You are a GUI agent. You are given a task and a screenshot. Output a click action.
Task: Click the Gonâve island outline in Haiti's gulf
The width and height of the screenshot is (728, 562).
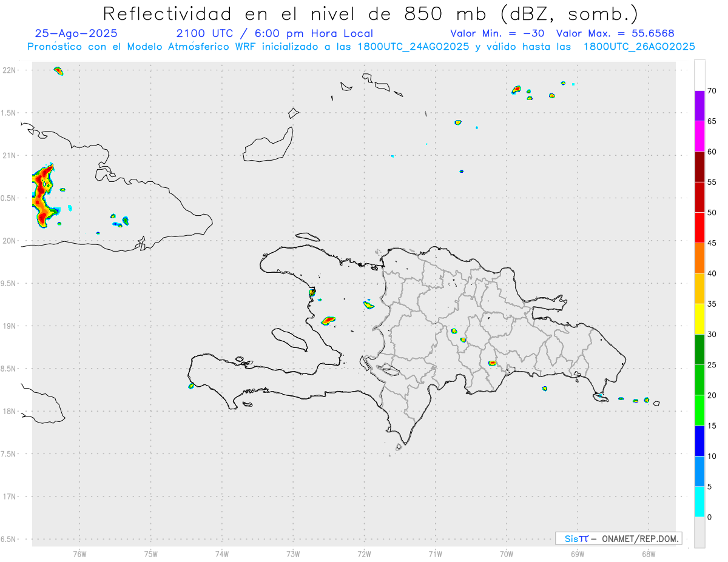coord(289,340)
